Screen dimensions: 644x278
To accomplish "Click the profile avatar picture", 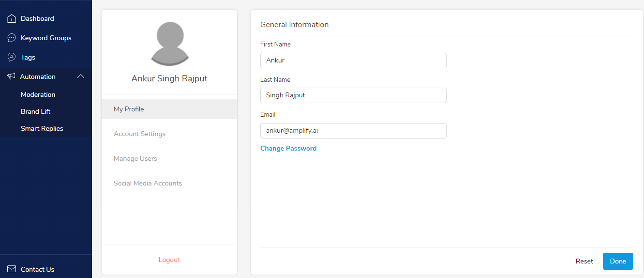I will 170,44.
